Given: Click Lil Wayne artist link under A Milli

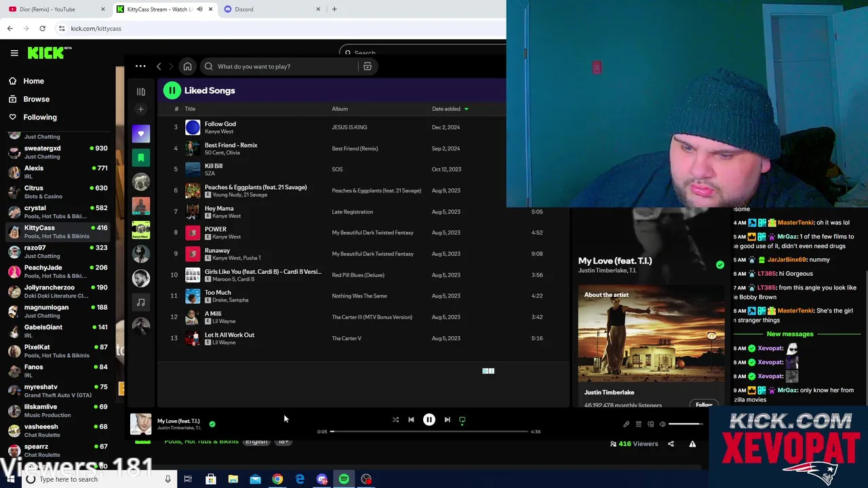Looking at the screenshot, I should (x=224, y=321).
